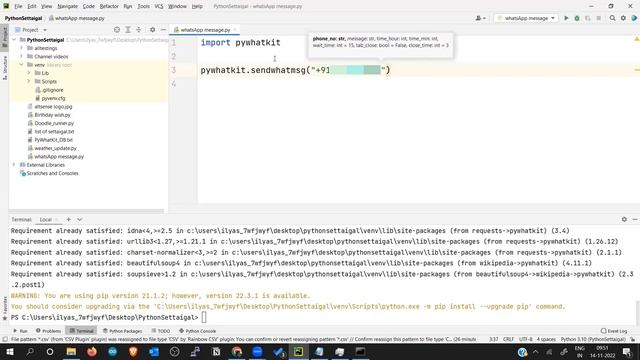This screenshot has height=360, width=640.
Task: Open the notification center icon
Action: click(x=627, y=351)
